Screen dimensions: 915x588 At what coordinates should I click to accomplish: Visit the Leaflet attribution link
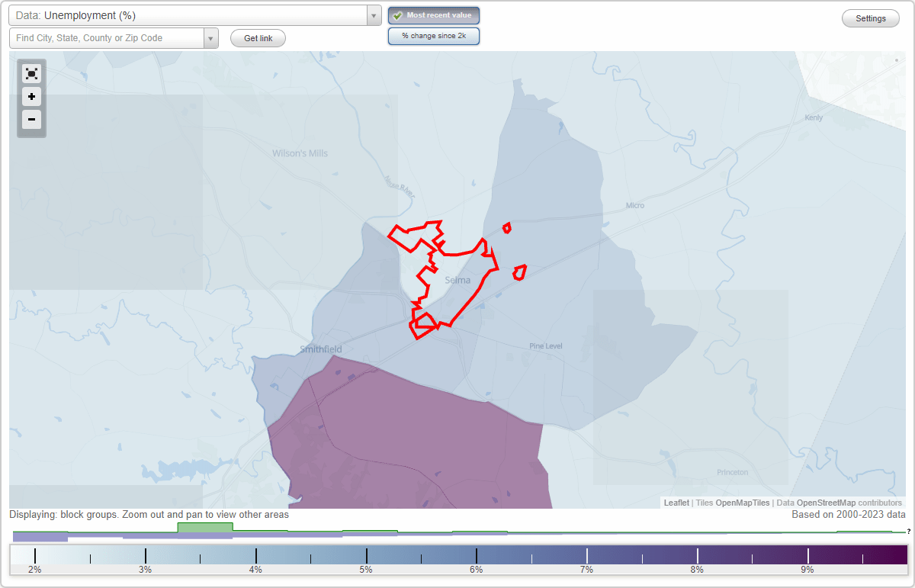point(676,503)
